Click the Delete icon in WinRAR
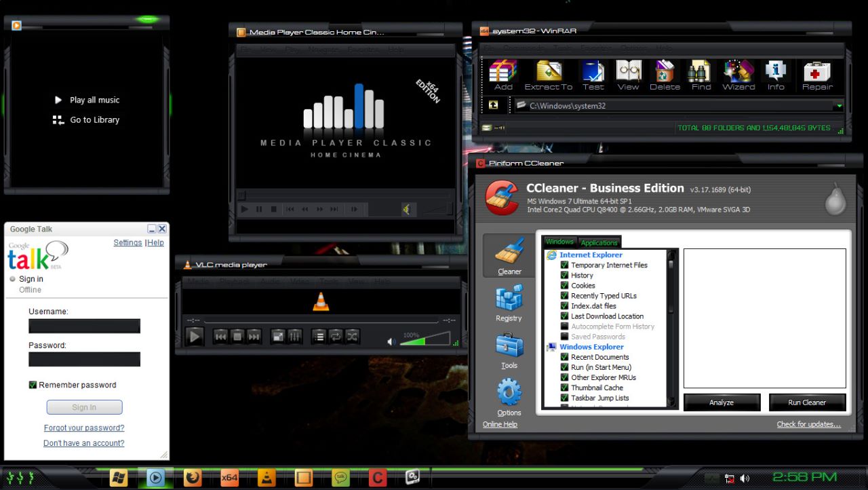 pos(665,75)
